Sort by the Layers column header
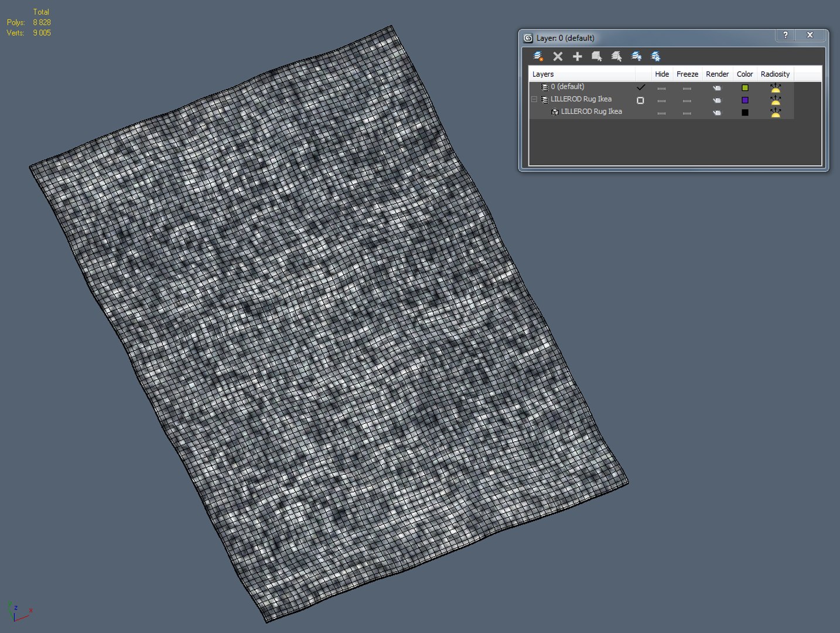Screen dimensions: 840x633 click(x=582, y=74)
